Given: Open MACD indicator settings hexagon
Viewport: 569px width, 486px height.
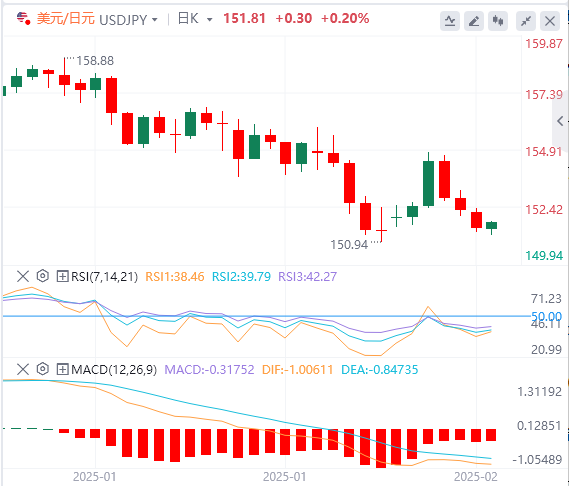Looking at the screenshot, I should coord(42,369).
